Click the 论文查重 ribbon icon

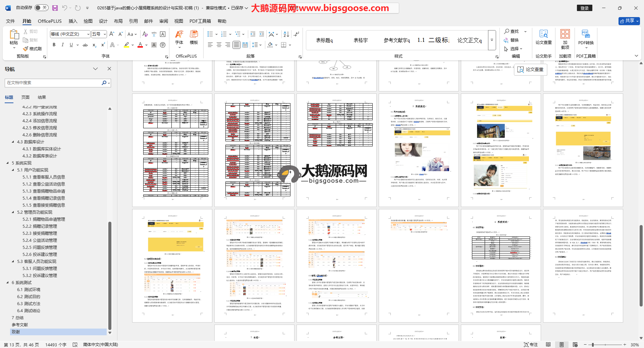click(x=543, y=37)
